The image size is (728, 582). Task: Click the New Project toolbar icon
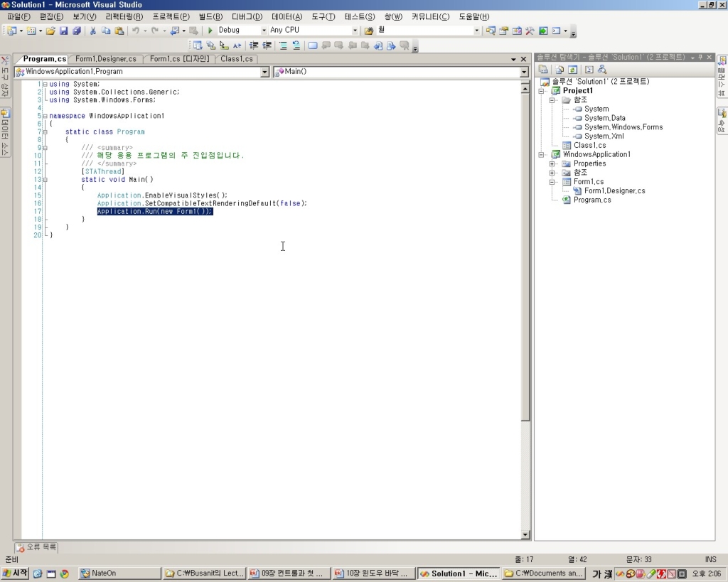(12, 31)
